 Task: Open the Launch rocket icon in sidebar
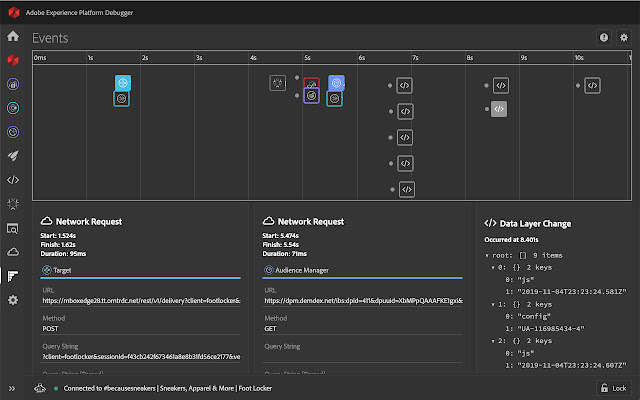pos(13,156)
